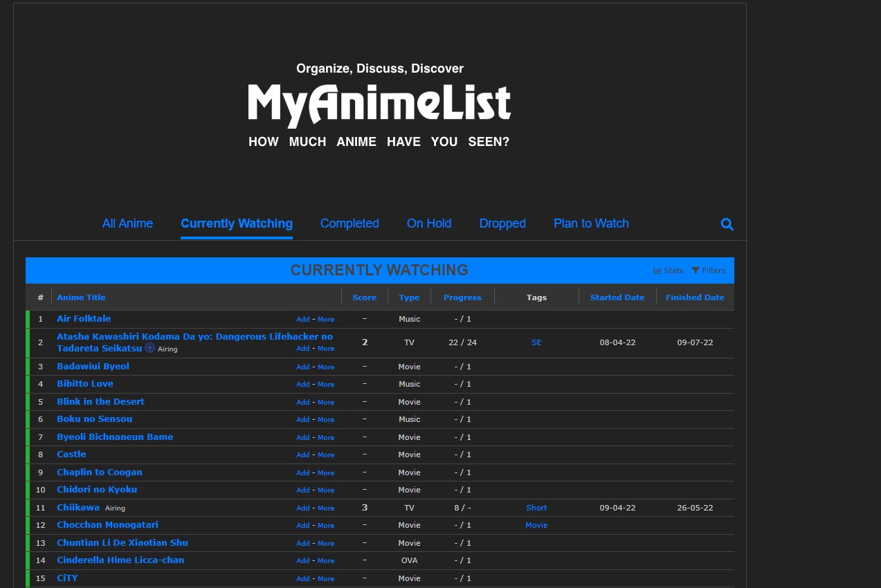View the Dropped list tab
This screenshot has height=588, width=881.
(x=502, y=223)
